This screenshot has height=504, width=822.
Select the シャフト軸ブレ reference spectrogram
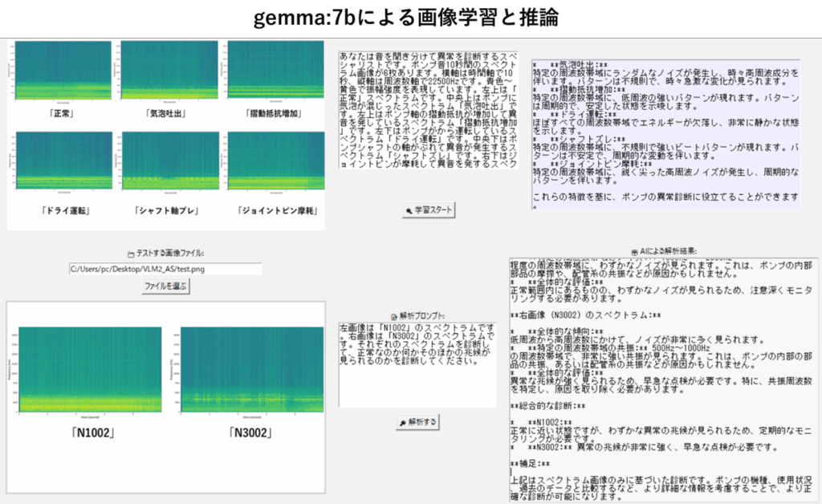click(x=168, y=165)
